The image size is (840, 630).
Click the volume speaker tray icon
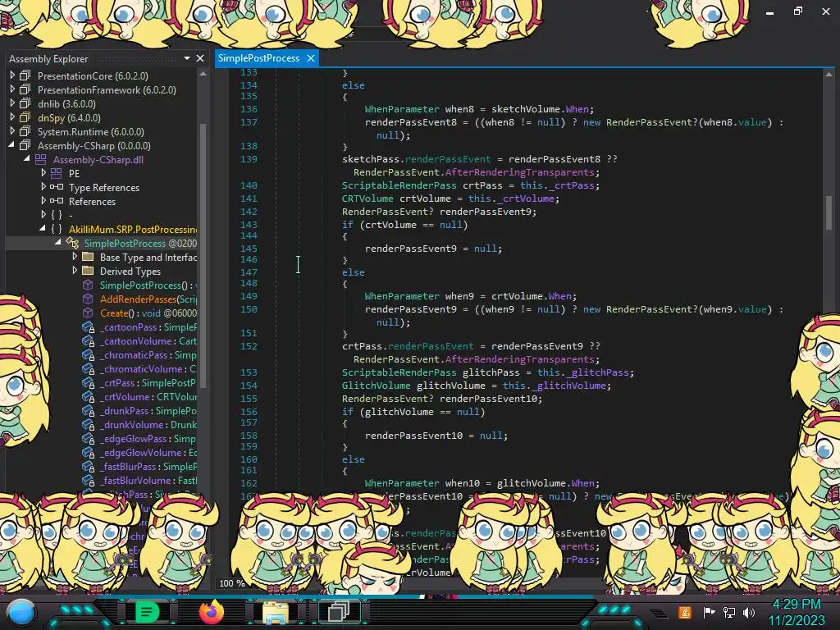click(x=748, y=612)
